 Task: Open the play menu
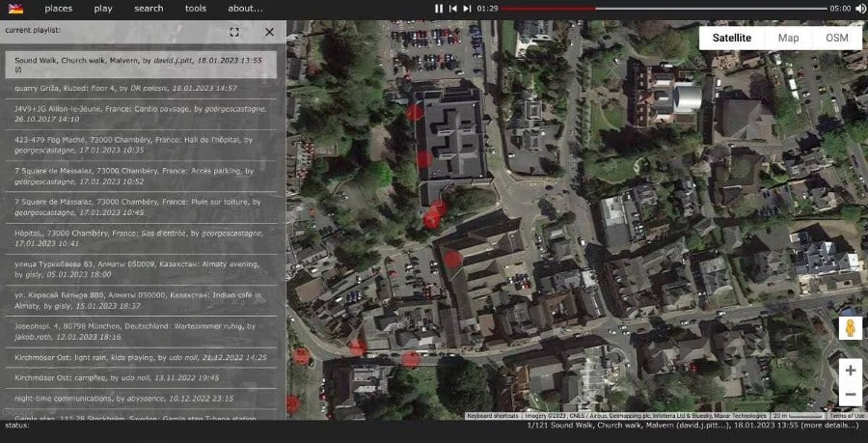point(103,9)
